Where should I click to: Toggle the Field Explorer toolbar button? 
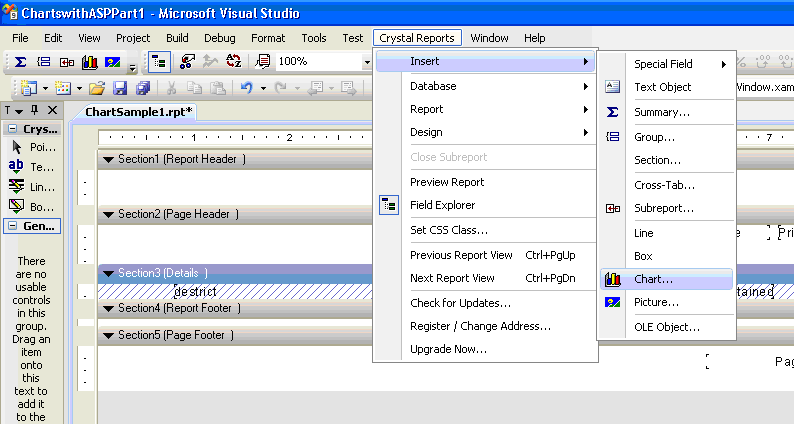pyautogui.click(x=159, y=62)
